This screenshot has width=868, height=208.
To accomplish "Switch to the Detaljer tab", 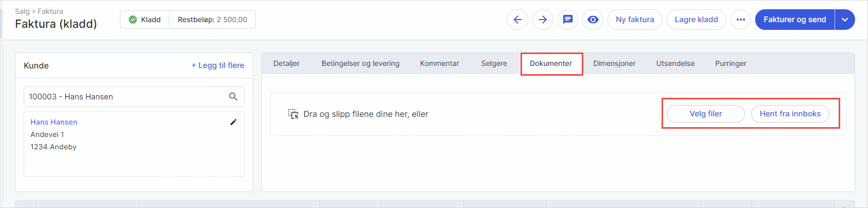I will point(286,63).
